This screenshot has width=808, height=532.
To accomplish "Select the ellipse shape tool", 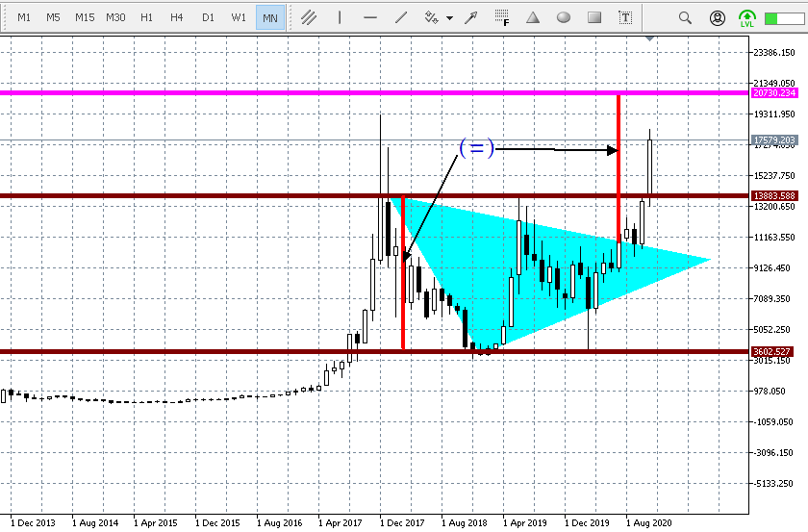I will click(x=564, y=17).
